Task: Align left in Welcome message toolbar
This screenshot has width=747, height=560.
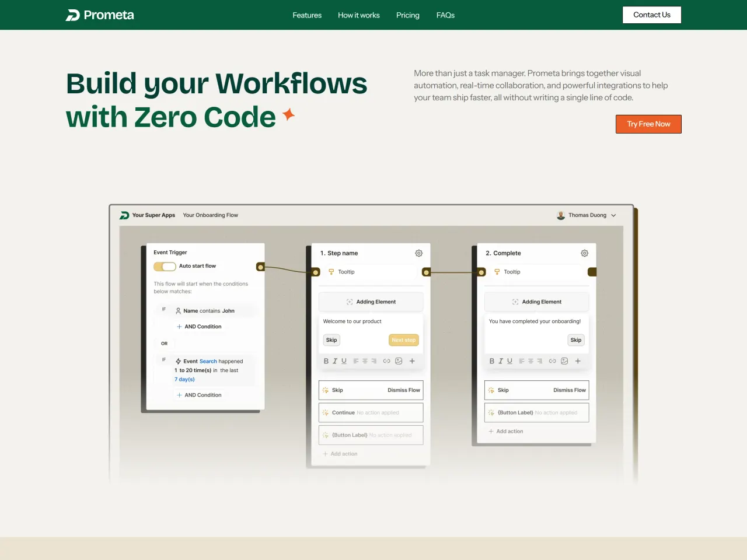Action: (356, 361)
